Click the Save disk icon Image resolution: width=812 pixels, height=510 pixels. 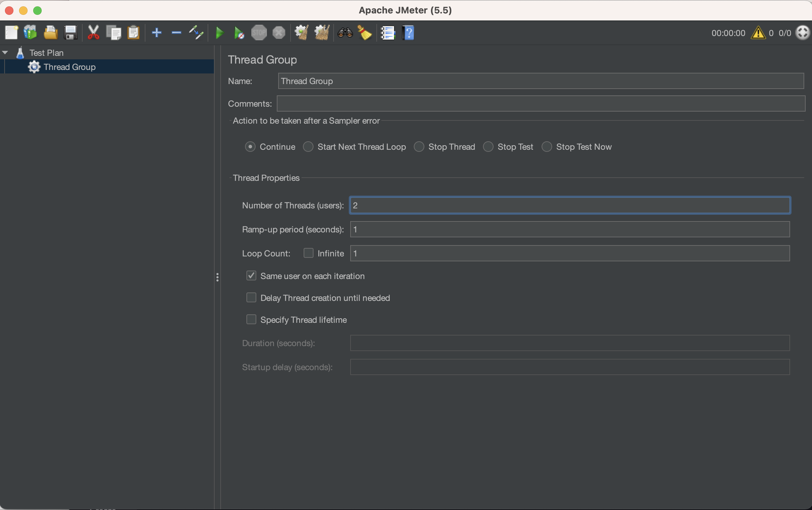click(x=71, y=33)
